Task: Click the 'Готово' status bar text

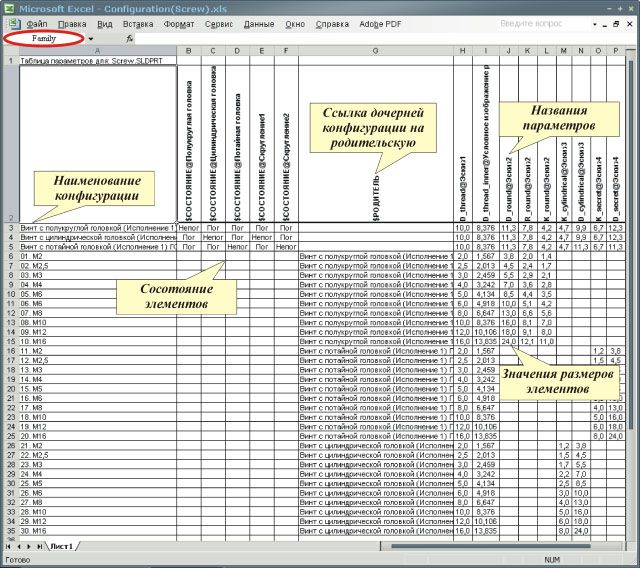Action: pyautogui.click(x=18, y=560)
